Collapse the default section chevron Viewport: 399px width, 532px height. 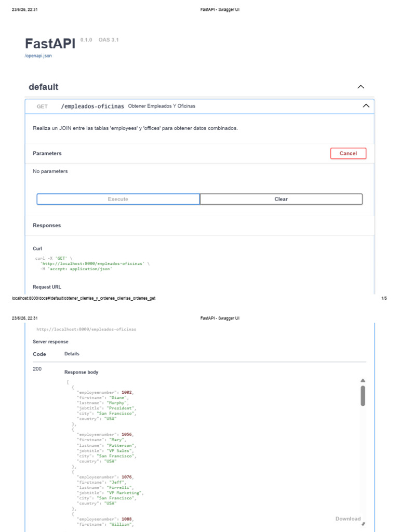tap(361, 87)
